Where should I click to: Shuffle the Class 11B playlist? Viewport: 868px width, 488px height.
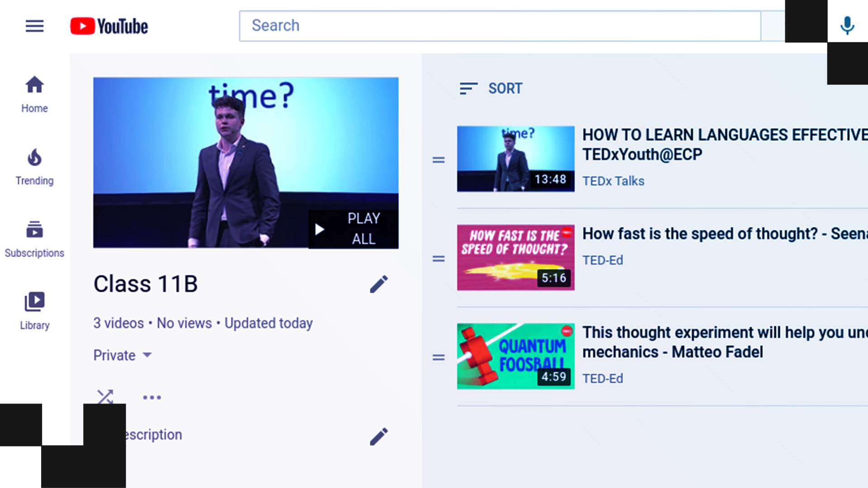tap(104, 397)
